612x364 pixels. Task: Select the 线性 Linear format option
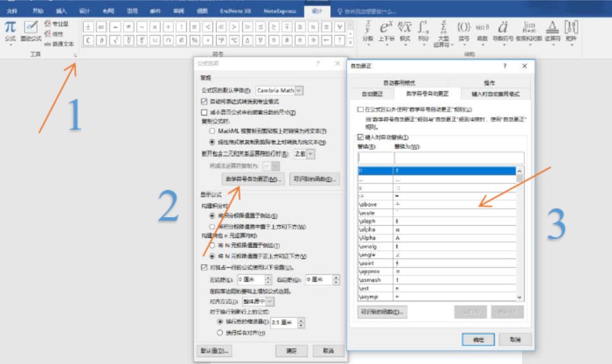(54, 34)
